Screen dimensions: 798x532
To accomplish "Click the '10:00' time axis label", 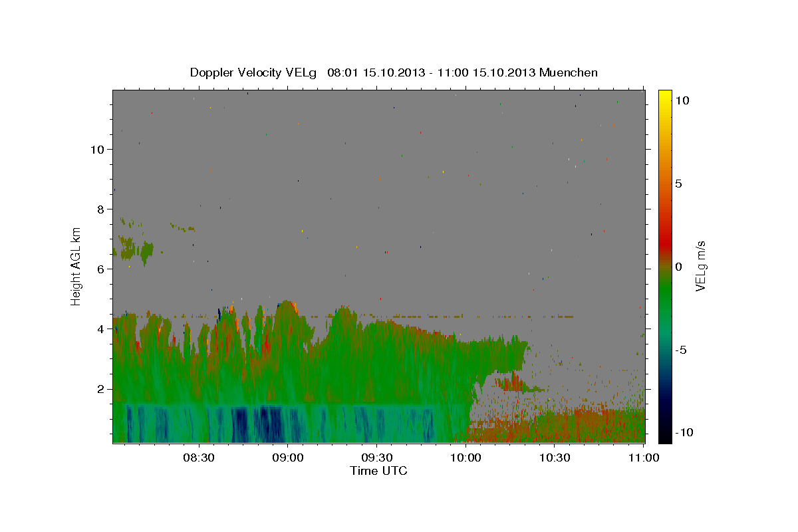I will click(466, 458).
